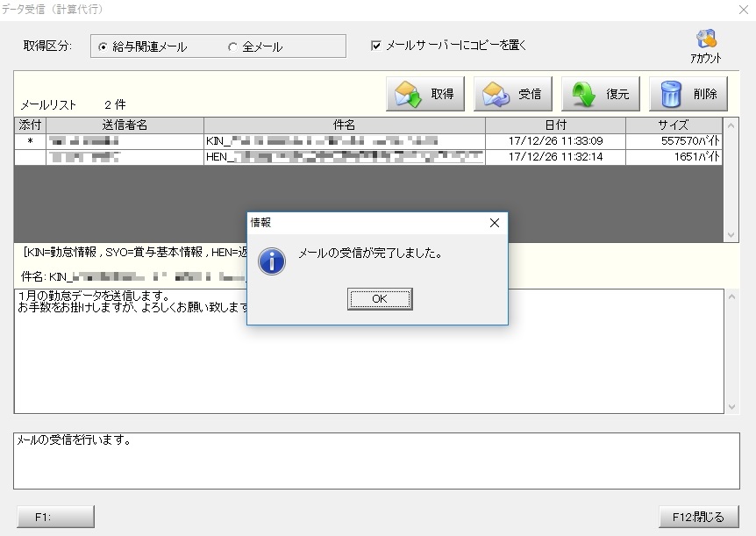The height and width of the screenshot is (536, 756).
Task: Click the 件名 column header
Action: pos(345,125)
